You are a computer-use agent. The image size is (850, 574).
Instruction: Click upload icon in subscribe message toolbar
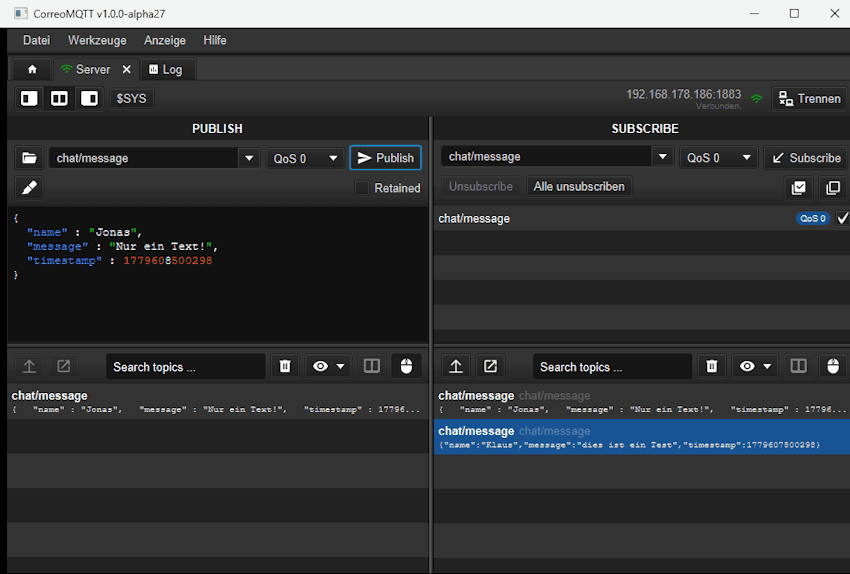pyautogui.click(x=456, y=366)
